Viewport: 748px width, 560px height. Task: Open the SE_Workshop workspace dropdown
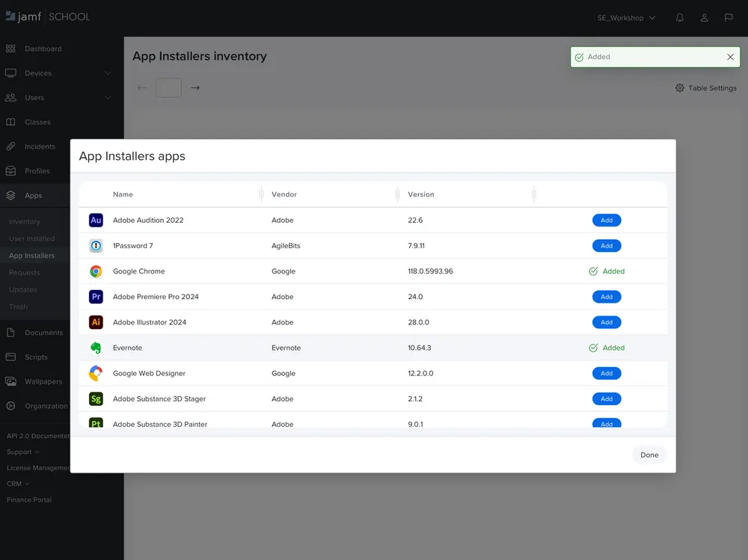click(x=626, y=17)
